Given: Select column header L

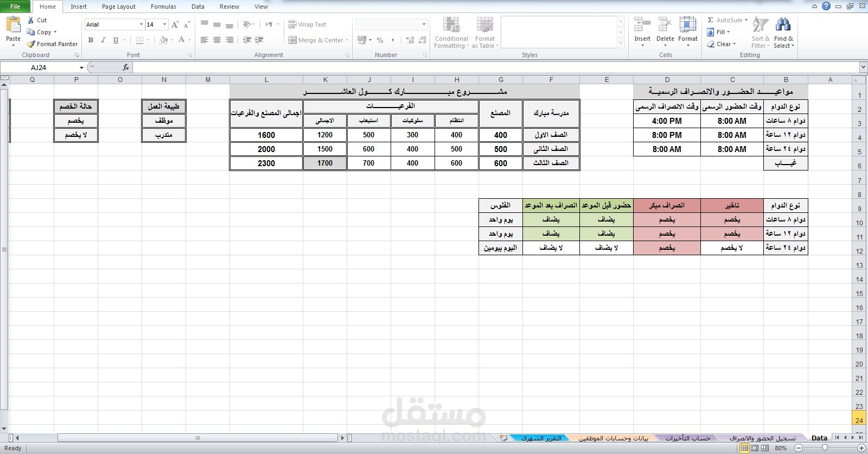Looking at the screenshot, I should [266, 79].
